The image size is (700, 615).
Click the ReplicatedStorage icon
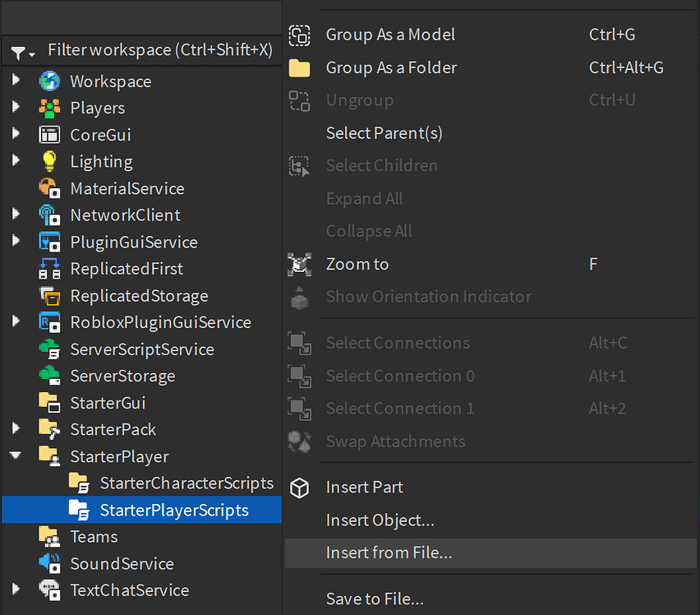(49, 296)
